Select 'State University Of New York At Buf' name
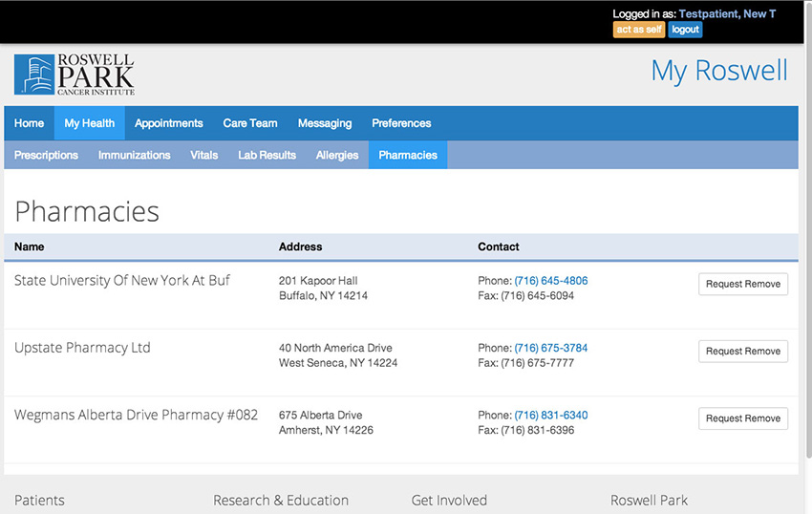The height and width of the screenshot is (514, 812). click(121, 280)
